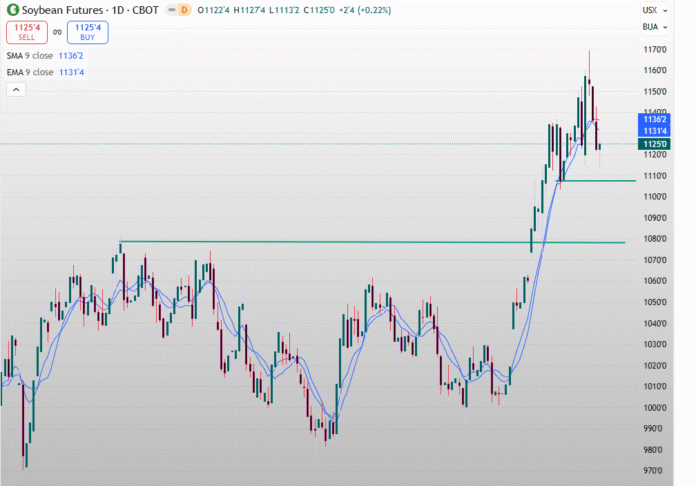Click the blue 1131'4 EMA price label
Image resolution: width=696 pixels, height=486 pixels.
tap(653, 130)
